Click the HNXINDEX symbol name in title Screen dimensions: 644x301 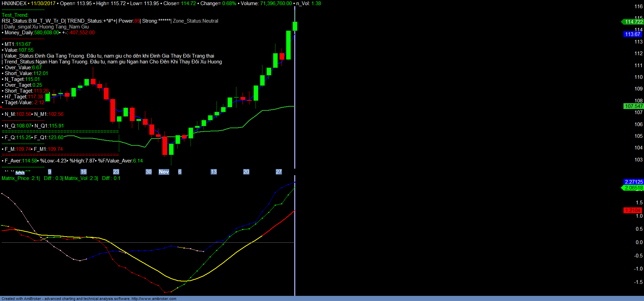(x=14, y=3)
